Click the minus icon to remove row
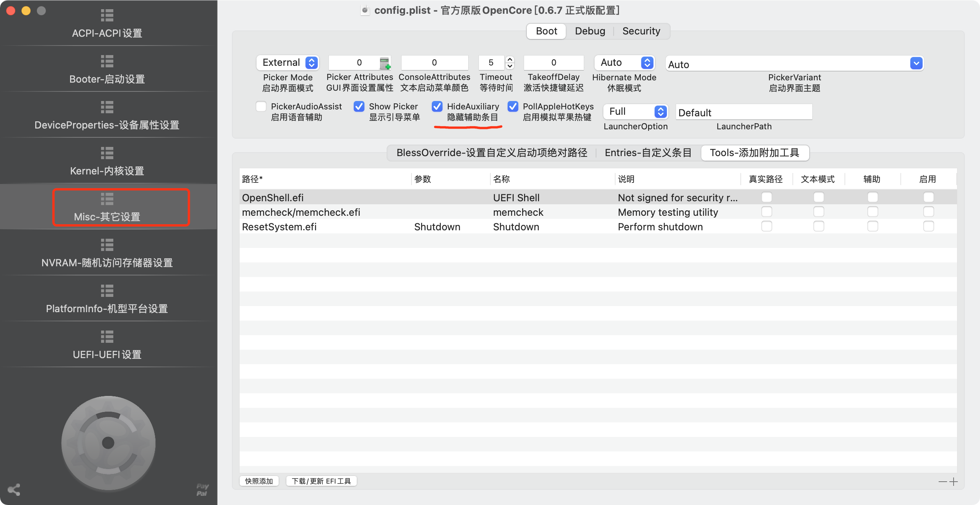Screen dimensions: 980x505 [x=943, y=482]
